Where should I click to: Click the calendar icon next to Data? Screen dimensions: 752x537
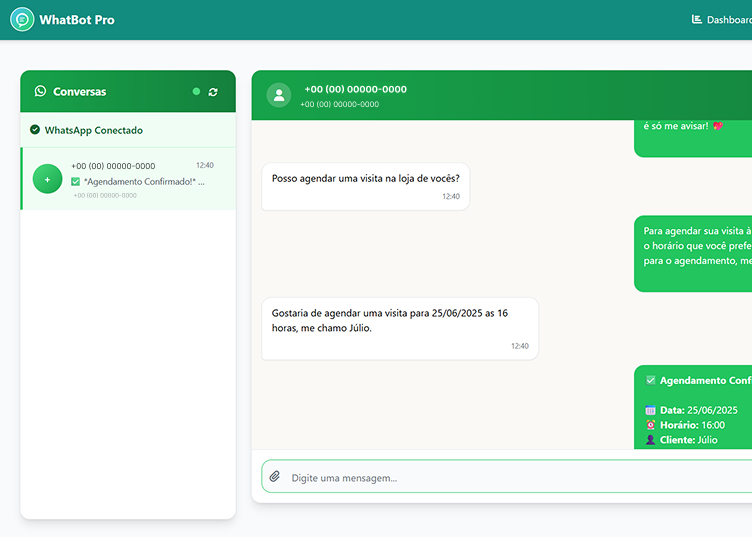pos(650,410)
